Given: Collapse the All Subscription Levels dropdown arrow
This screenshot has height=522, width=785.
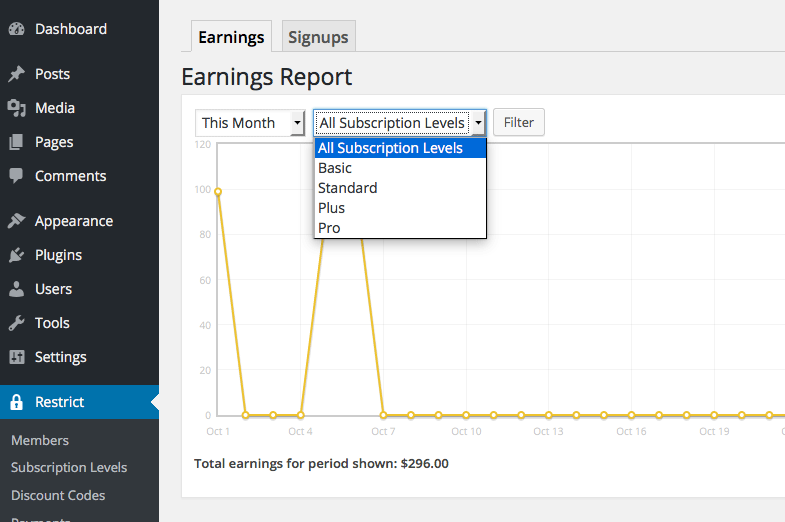Looking at the screenshot, I should [478, 123].
